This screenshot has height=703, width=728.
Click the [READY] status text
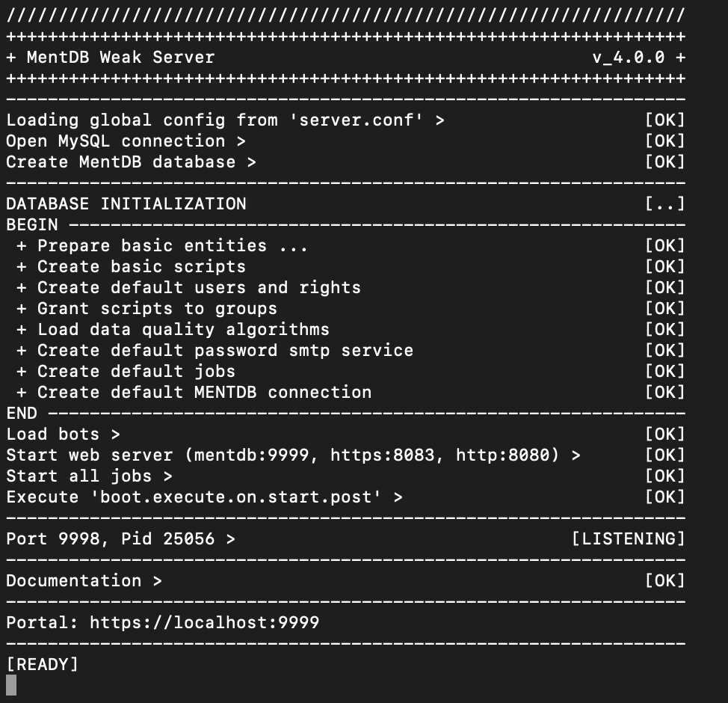click(x=42, y=664)
